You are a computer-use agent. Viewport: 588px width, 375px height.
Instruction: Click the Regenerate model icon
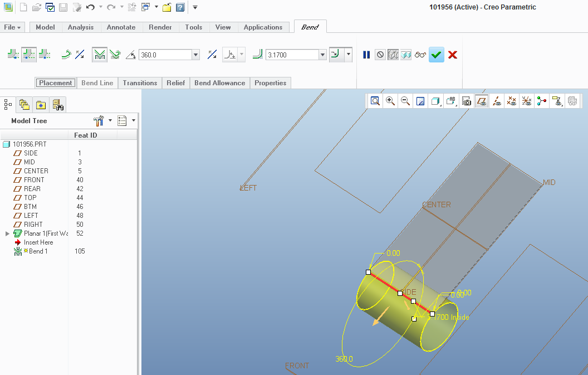coord(132,7)
